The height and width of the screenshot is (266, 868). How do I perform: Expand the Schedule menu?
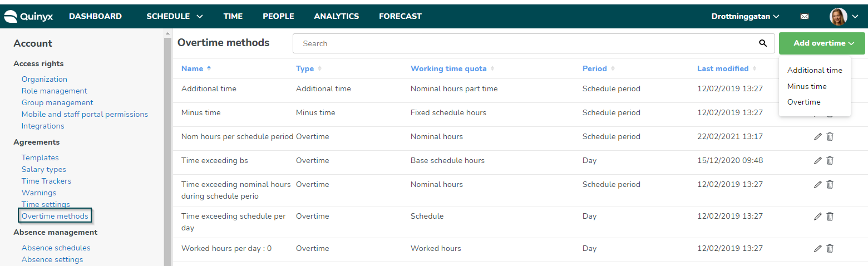tap(175, 16)
